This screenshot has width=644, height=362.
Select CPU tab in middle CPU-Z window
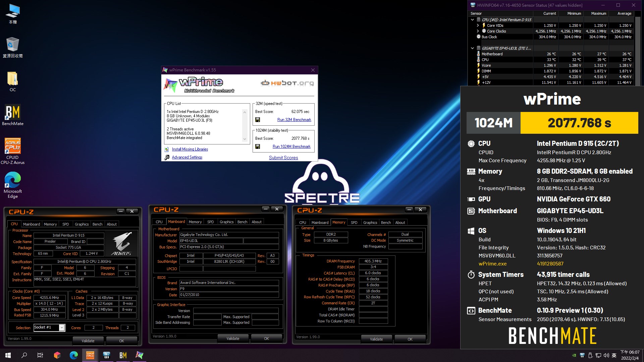pos(159,222)
